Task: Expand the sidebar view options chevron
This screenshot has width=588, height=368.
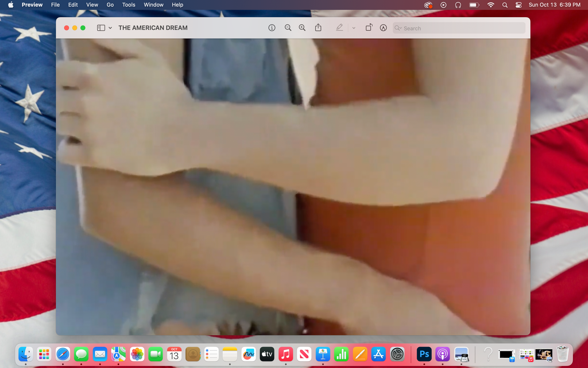Action: pyautogui.click(x=110, y=28)
